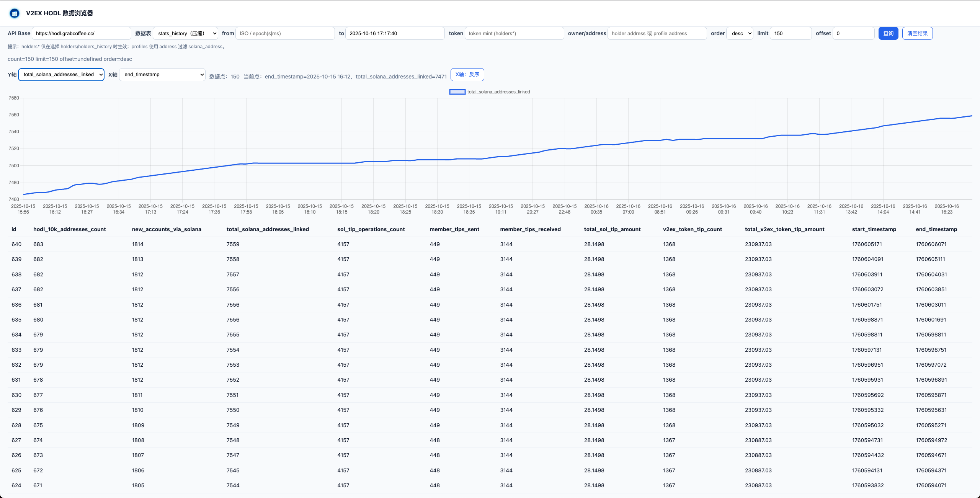Focus the owner/address input box
Image resolution: width=980 pixels, height=498 pixels.
coord(657,33)
